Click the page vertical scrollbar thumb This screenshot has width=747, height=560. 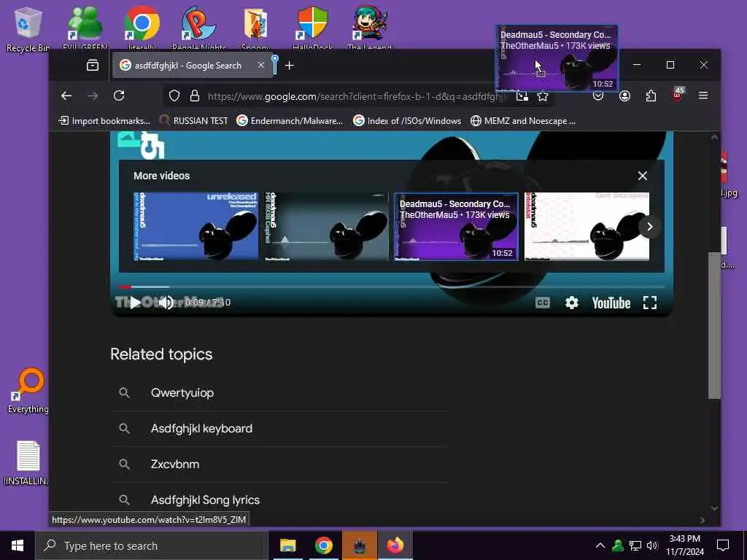pos(713,325)
